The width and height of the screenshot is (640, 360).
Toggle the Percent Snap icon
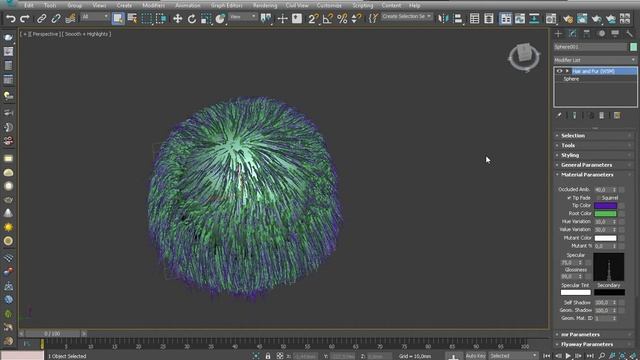342,19
